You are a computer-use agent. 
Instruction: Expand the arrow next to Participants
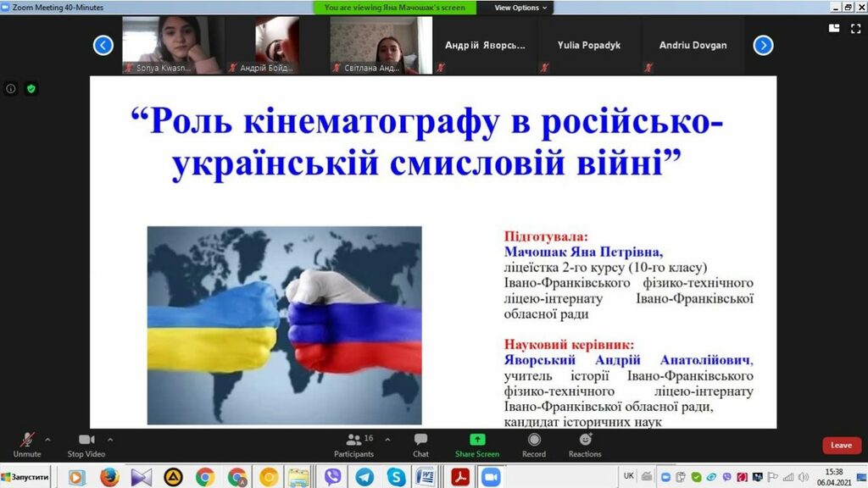coord(388,440)
